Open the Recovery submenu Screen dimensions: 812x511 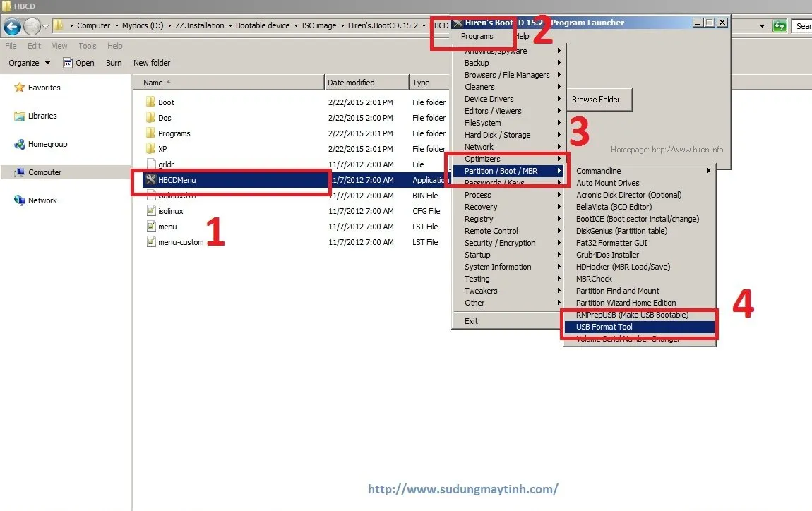[x=508, y=207]
